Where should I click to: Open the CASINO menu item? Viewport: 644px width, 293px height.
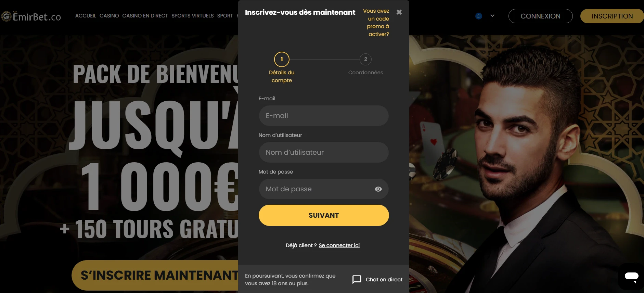pyautogui.click(x=109, y=16)
